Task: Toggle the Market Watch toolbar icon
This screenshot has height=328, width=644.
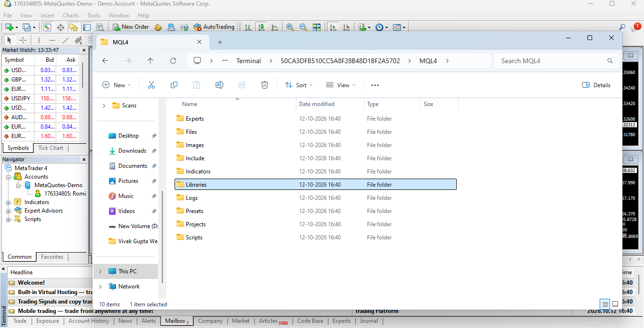Action: coord(47,27)
